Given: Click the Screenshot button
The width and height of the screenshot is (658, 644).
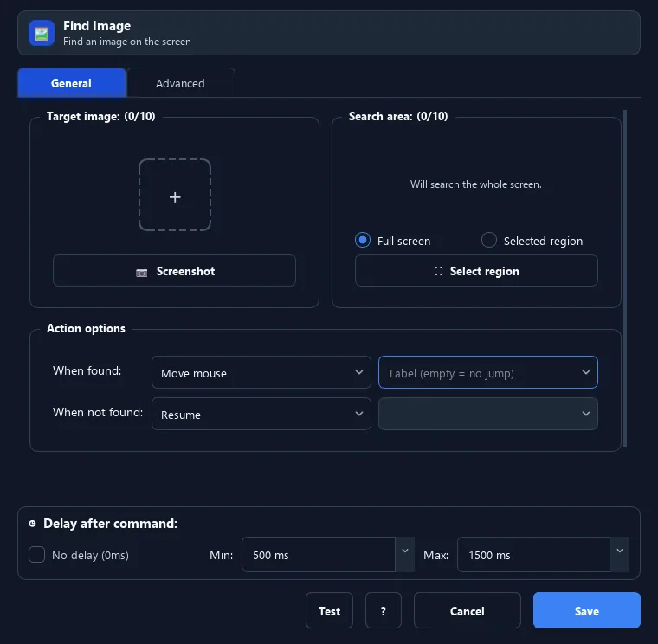Looking at the screenshot, I should pyautogui.click(x=174, y=271).
